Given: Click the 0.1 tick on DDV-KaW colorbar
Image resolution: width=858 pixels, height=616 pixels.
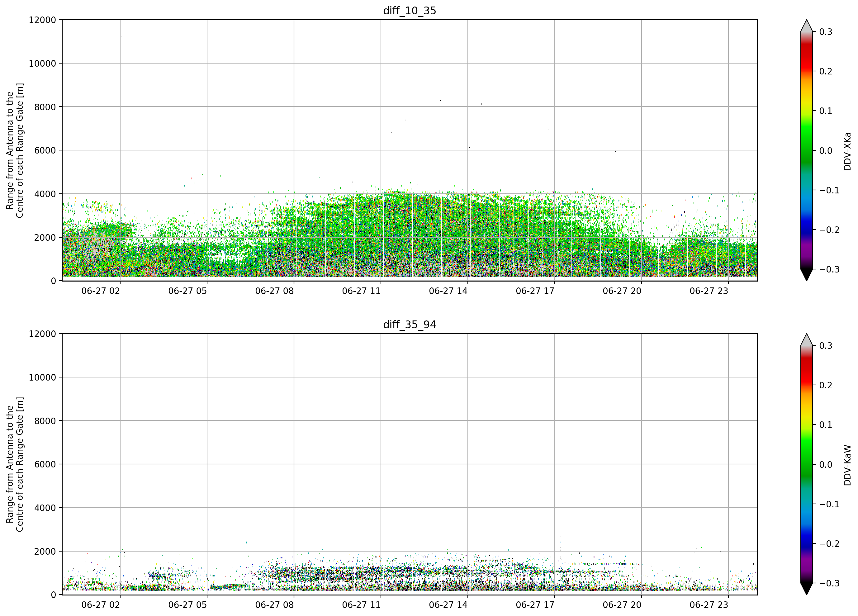Looking at the screenshot, I should pyautogui.click(x=826, y=425).
